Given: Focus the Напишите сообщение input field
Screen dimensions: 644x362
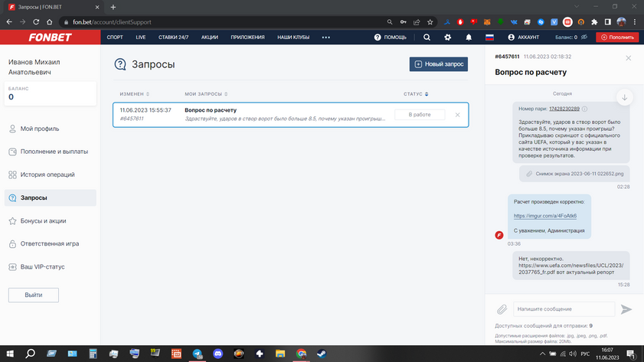Looking at the screenshot, I should (564, 309).
